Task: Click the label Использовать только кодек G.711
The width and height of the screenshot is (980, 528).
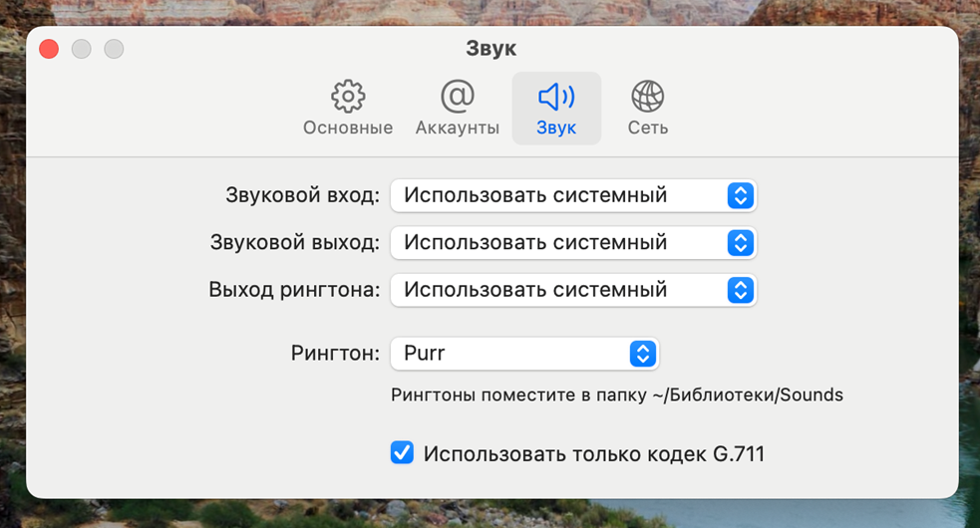Action: point(593,454)
